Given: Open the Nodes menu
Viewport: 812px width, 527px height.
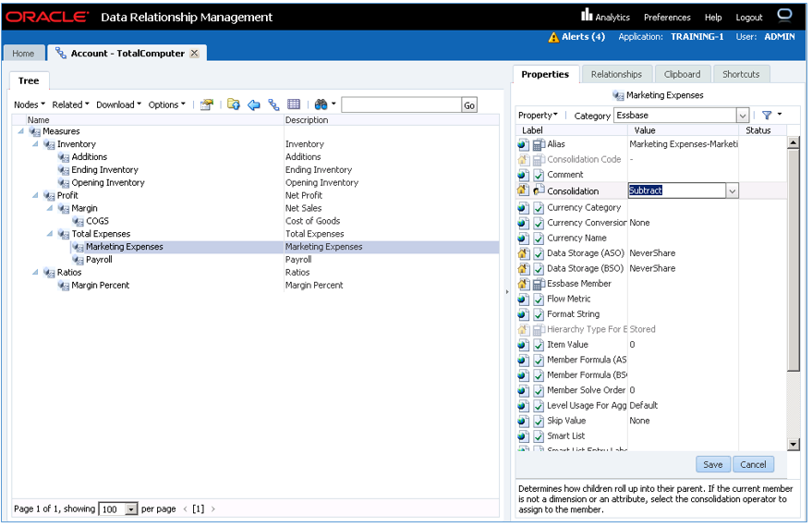Looking at the screenshot, I should (30, 104).
